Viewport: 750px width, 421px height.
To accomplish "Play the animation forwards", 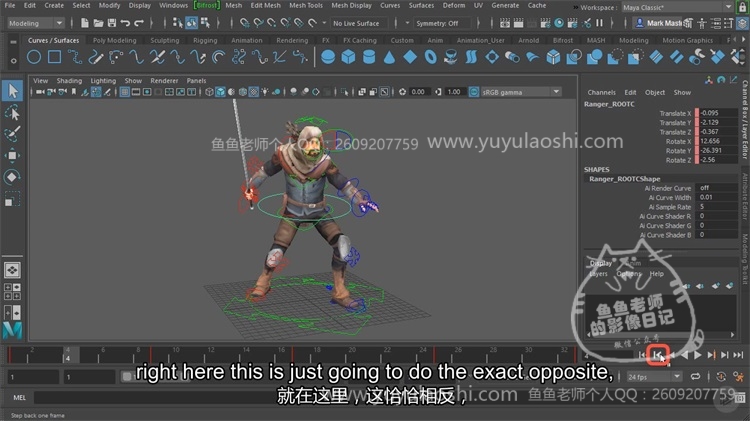I will (698, 355).
